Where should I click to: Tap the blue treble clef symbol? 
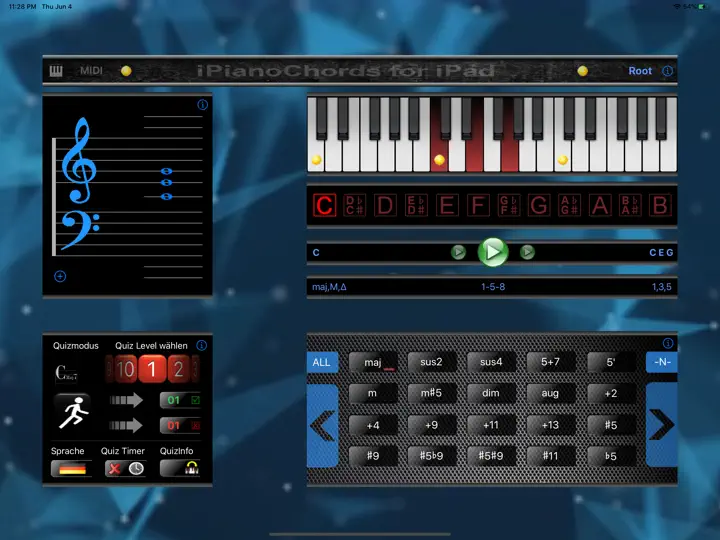click(79, 160)
